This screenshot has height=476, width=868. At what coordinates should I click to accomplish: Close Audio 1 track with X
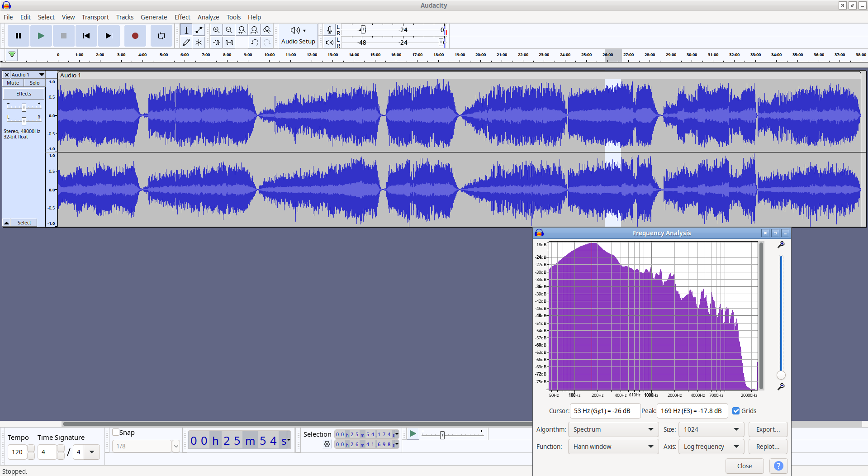pyautogui.click(x=7, y=75)
